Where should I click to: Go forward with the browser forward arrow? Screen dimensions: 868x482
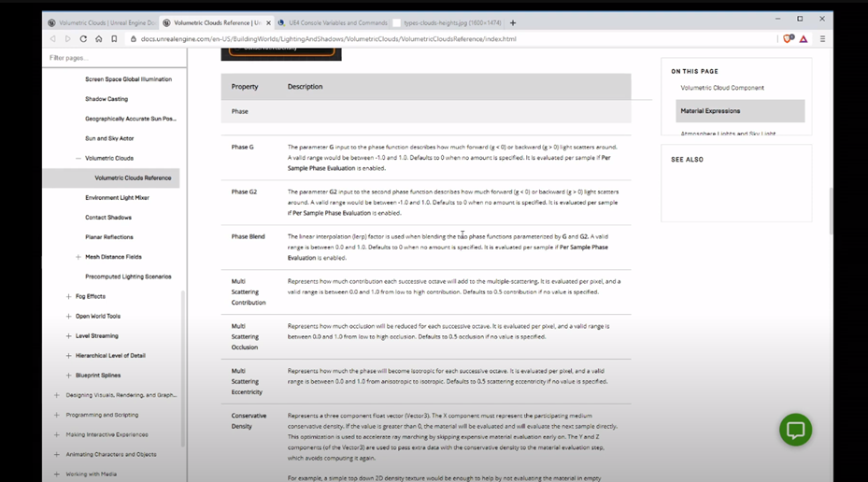coord(67,38)
